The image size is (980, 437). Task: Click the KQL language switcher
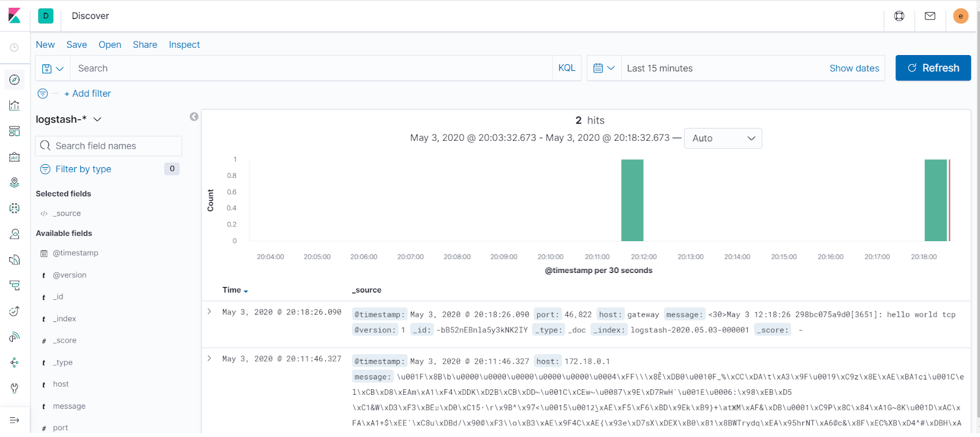[567, 68]
